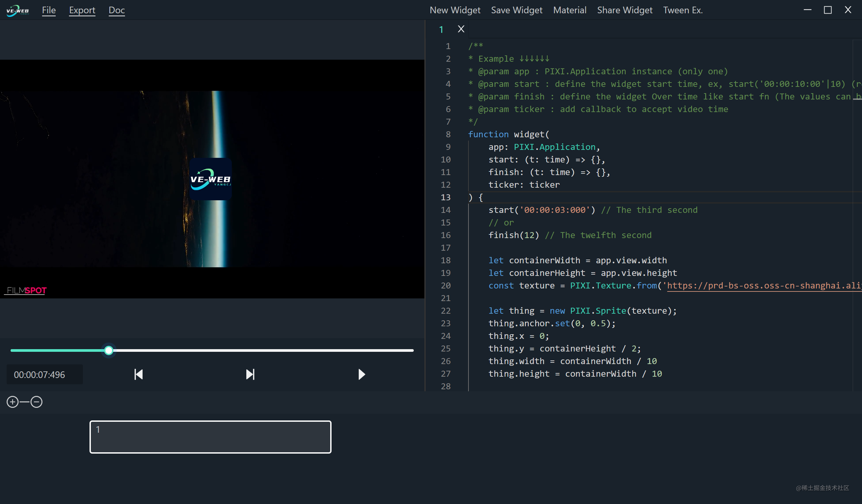Click New Widget
Viewport: 862px width, 504px height.
click(455, 10)
